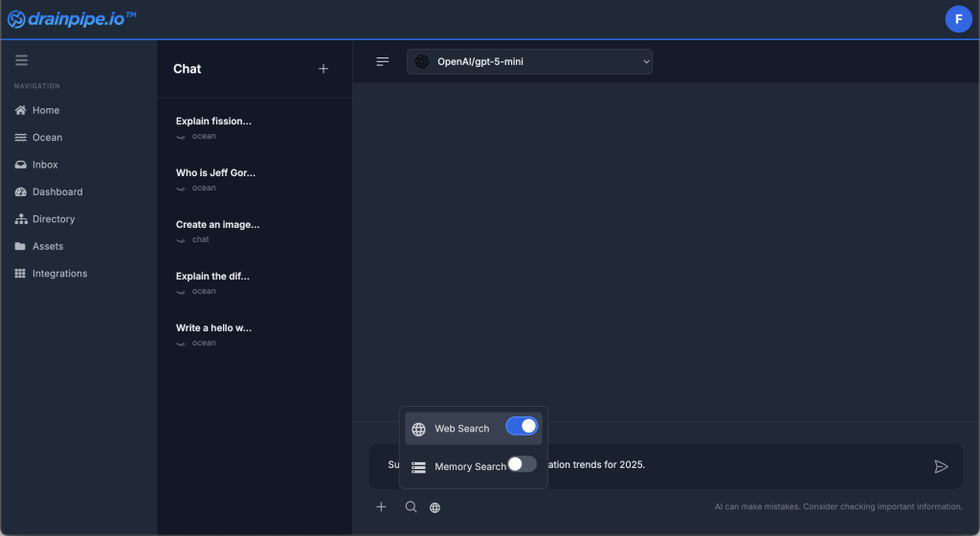
Task: Click into the message input field
Action: 746,465
